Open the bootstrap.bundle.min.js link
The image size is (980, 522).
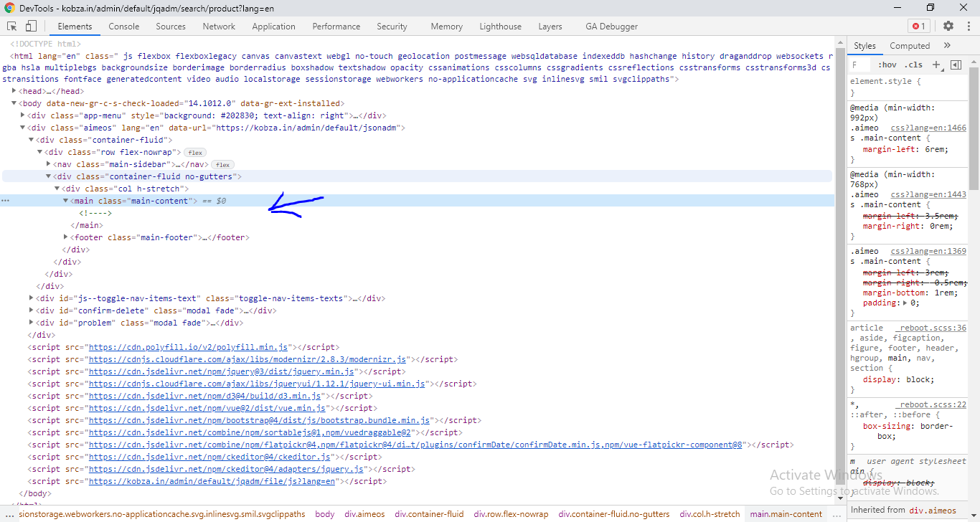click(x=259, y=420)
